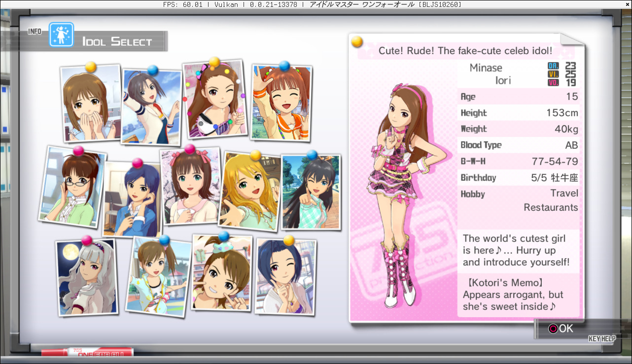632x364 pixels.
Task: Click the 'Cute! Rude!' catchphrase header
Action: [465, 51]
